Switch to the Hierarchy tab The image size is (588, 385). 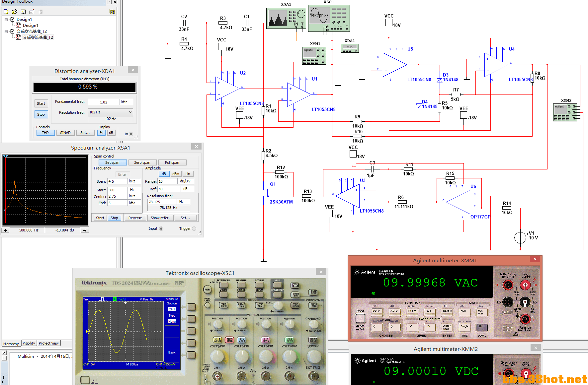coord(11,344)
